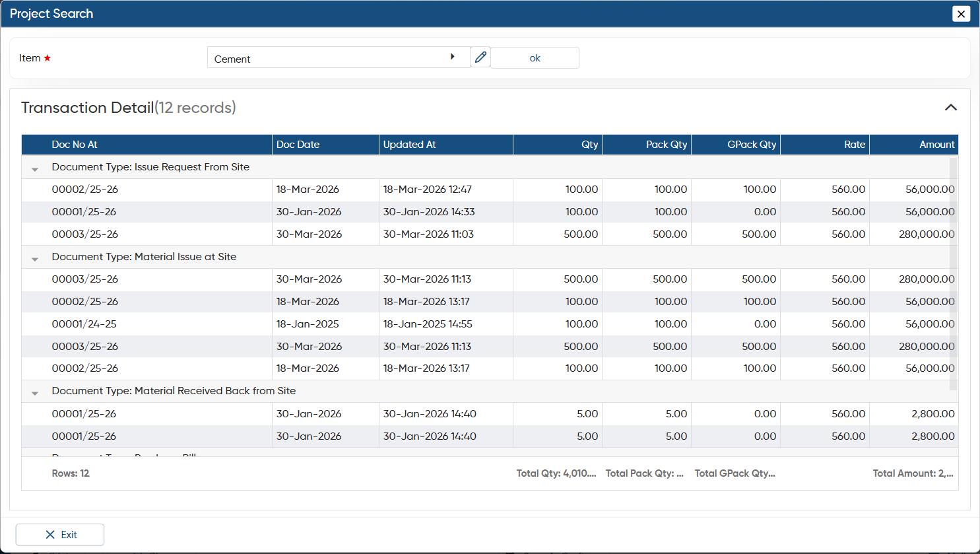Viewport: 980px width, 554px height.
Task: Collapse the Transaction Detail panel
Action: click(x=950, y=108)
